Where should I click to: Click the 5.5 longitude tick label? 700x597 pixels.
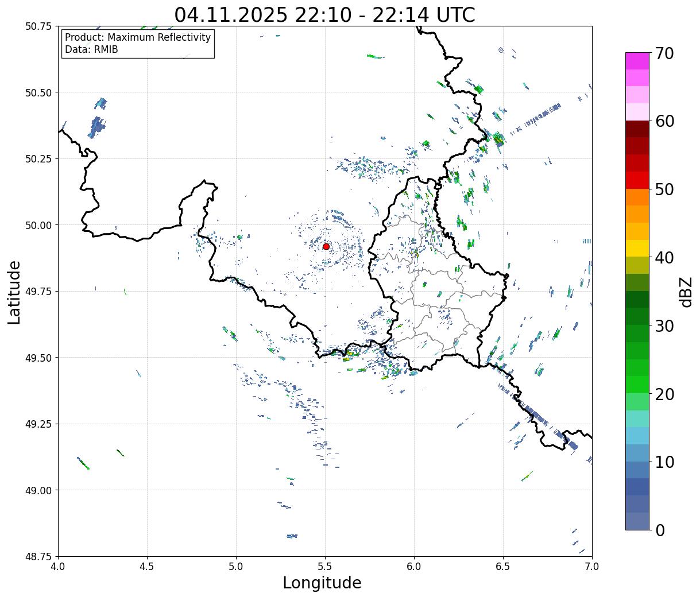pos(325,566)
